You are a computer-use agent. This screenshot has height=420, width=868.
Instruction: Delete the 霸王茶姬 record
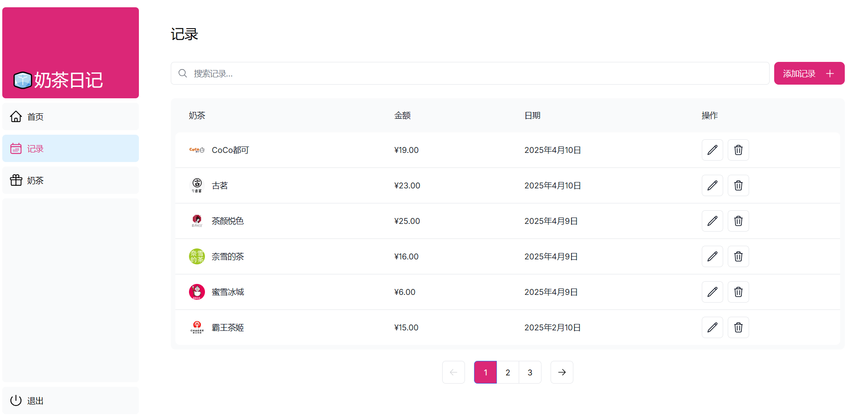coord(738,327)
